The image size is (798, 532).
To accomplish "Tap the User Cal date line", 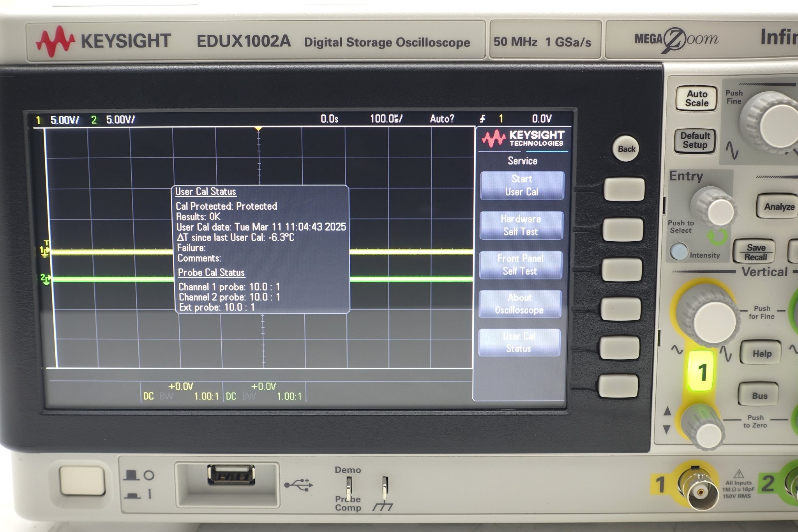I will coord(261,227).
